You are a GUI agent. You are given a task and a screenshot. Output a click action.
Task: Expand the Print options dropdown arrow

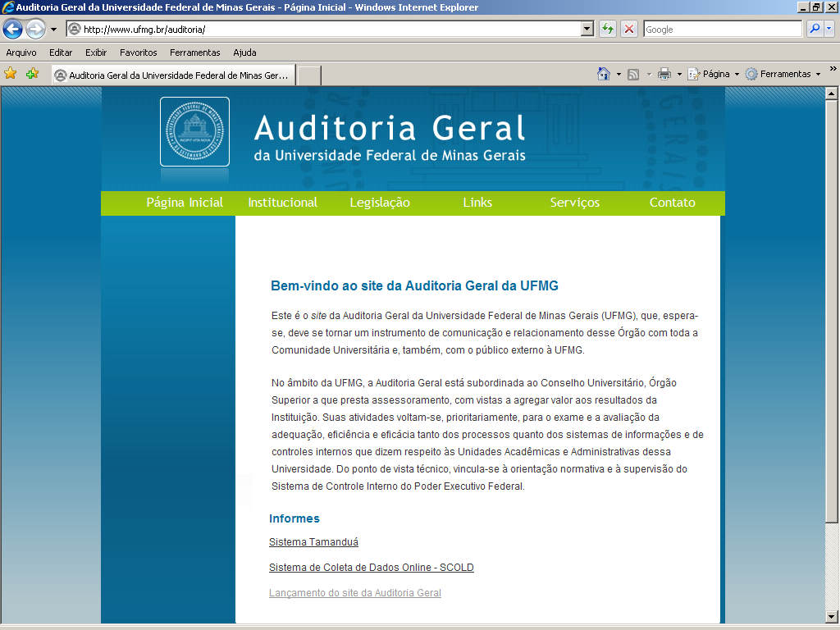[679, 74]
